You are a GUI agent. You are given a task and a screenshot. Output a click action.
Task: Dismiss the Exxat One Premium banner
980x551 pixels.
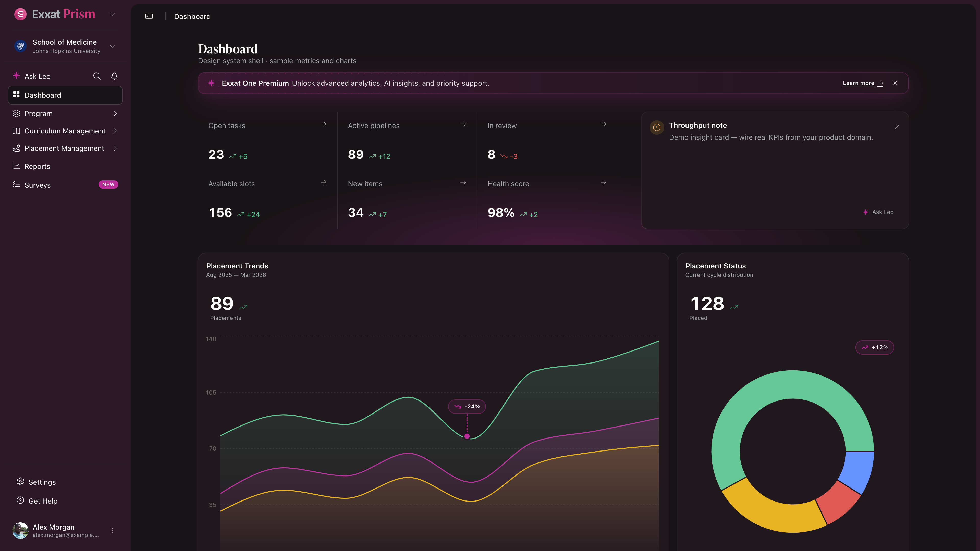(x=895, y=83)
